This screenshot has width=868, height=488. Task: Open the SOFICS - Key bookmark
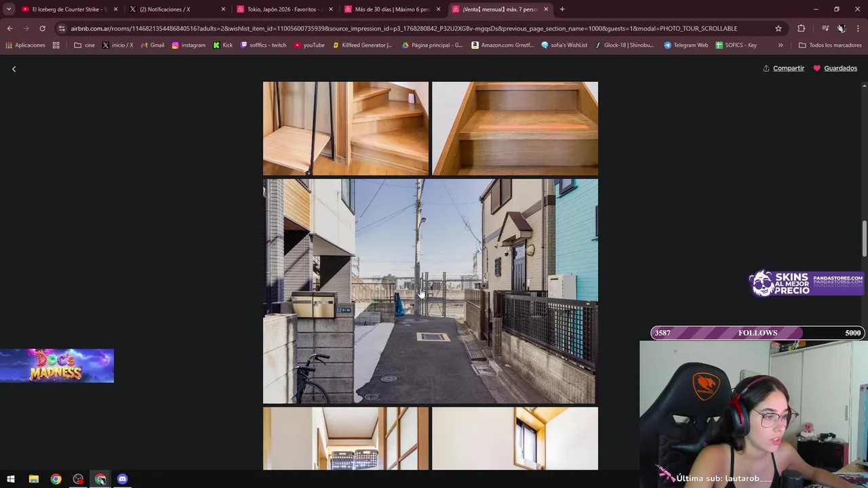736,45
